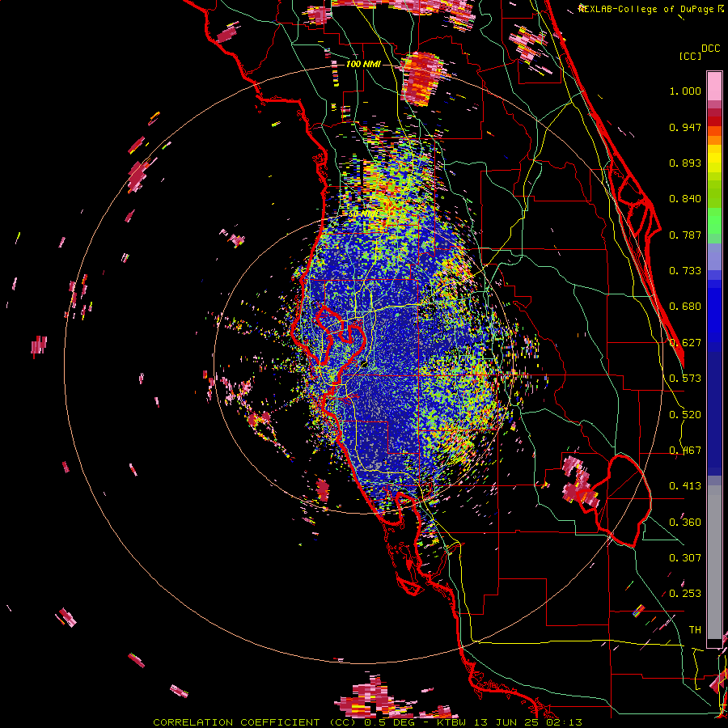Image resolution: width=728 pixels, height=728 pixels.
Task: Click the 0.787 scale value
Action: (x=685, y=235)
